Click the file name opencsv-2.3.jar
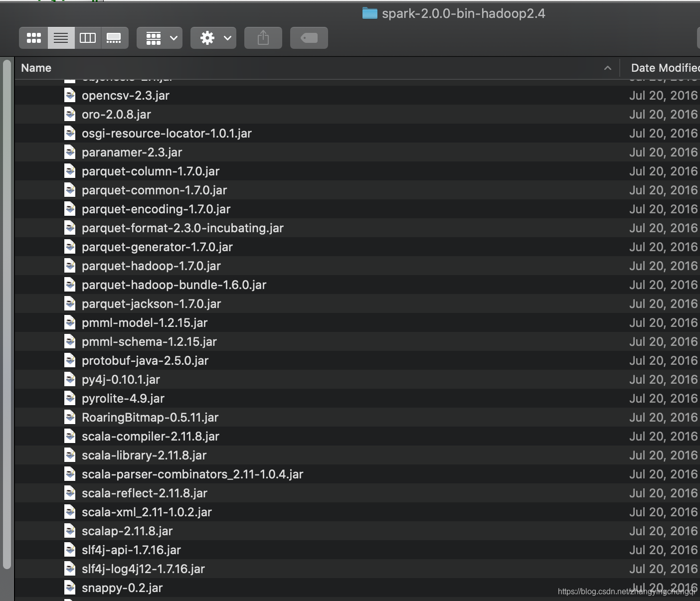Image resolution: width=700 pixels, height=601 pixels. pos(126,96)
